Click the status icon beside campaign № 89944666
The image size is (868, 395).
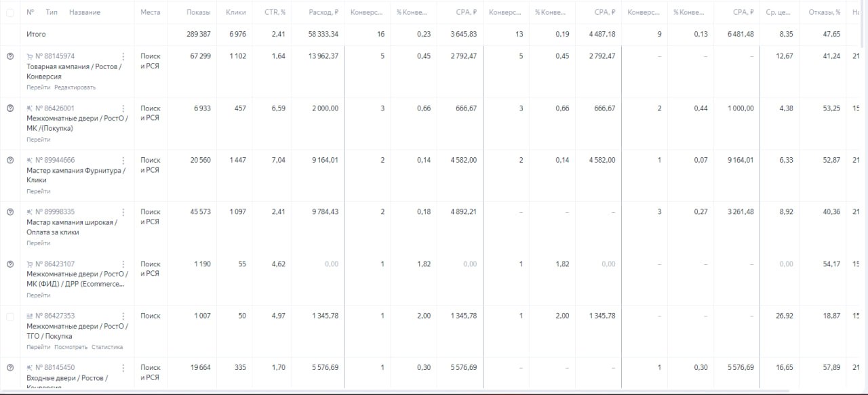coord(10,161)
